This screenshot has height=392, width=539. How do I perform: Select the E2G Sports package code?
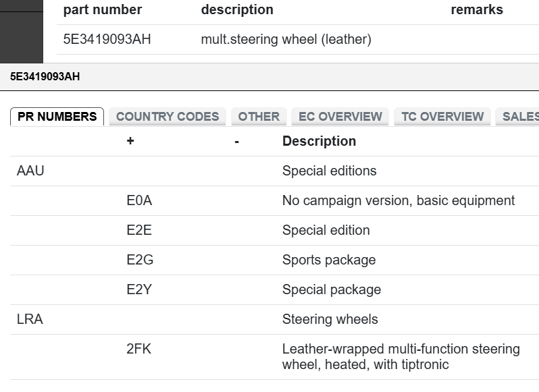coord(139,260)
